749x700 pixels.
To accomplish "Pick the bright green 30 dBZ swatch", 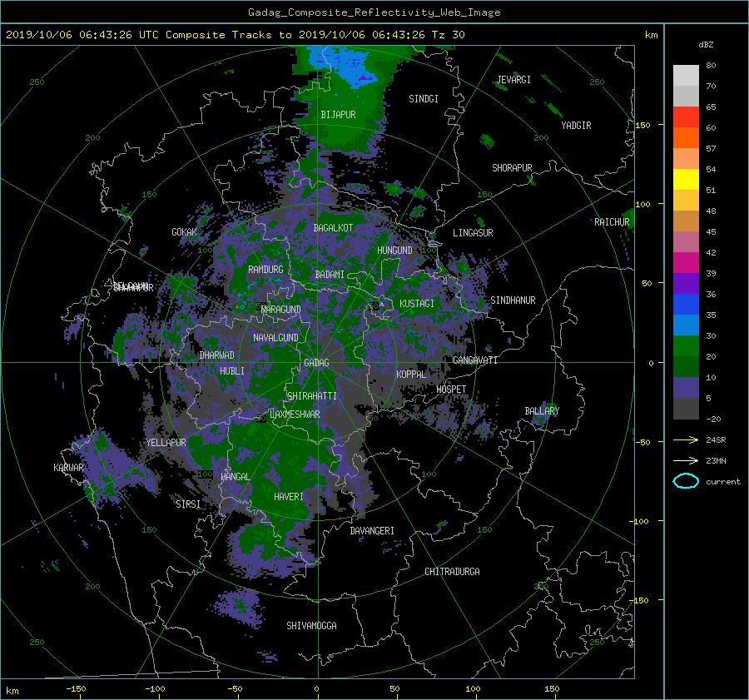I will point(686,346).
